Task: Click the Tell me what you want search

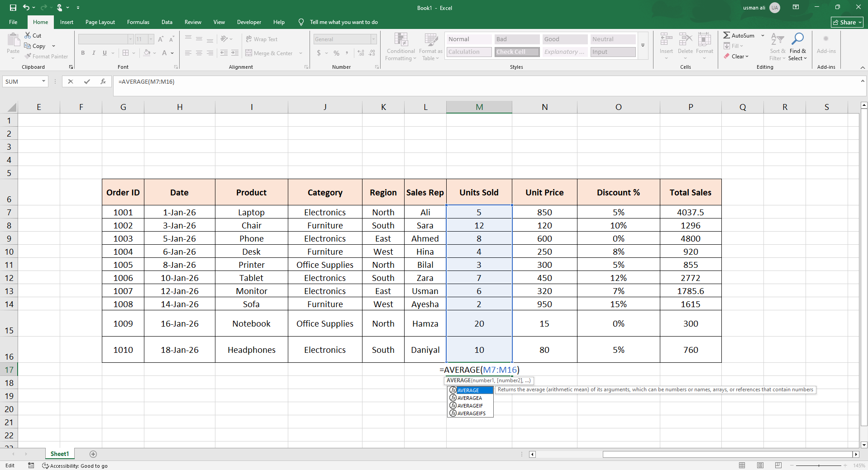Action: tap(343, 22)
